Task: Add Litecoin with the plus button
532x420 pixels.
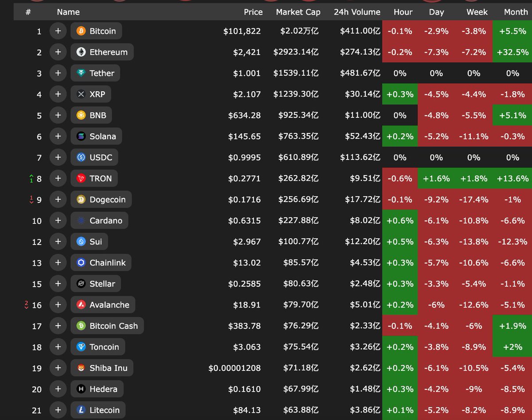Action: click(x=58, y=410)
